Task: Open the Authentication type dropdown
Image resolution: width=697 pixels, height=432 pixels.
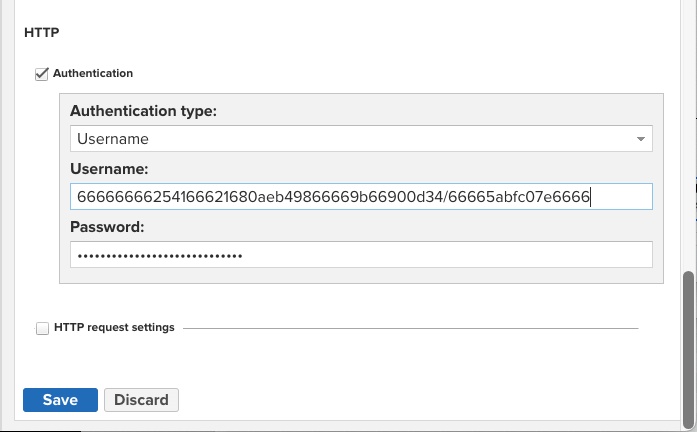Action: tap(361, 139)
